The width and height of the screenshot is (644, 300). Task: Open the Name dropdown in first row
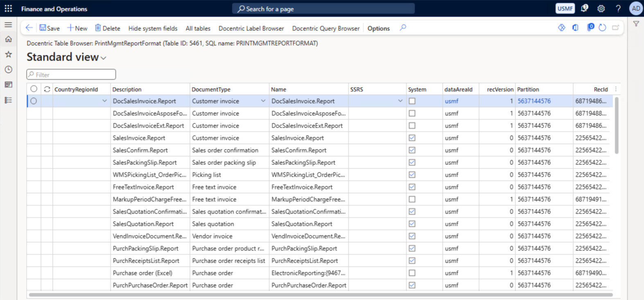tap(400, 101)
